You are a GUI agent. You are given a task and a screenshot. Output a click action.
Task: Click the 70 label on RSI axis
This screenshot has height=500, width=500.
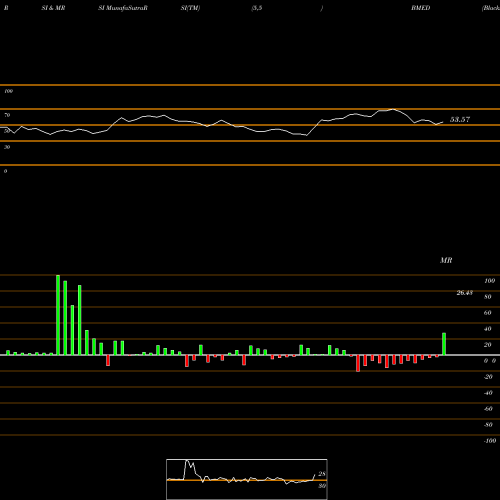tap(7, 115)
